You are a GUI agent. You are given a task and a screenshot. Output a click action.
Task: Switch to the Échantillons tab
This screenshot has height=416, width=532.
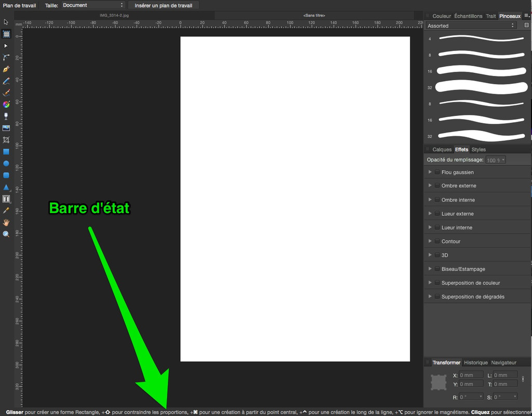pos(468,16)
